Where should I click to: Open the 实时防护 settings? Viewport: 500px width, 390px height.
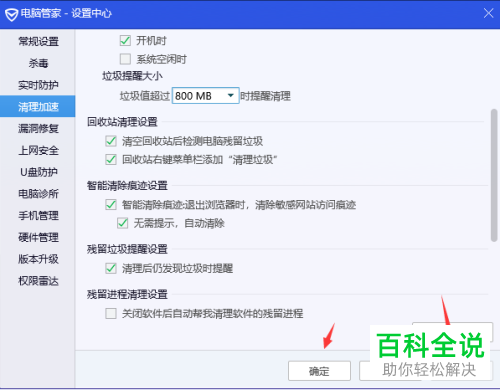pos(38,85)
